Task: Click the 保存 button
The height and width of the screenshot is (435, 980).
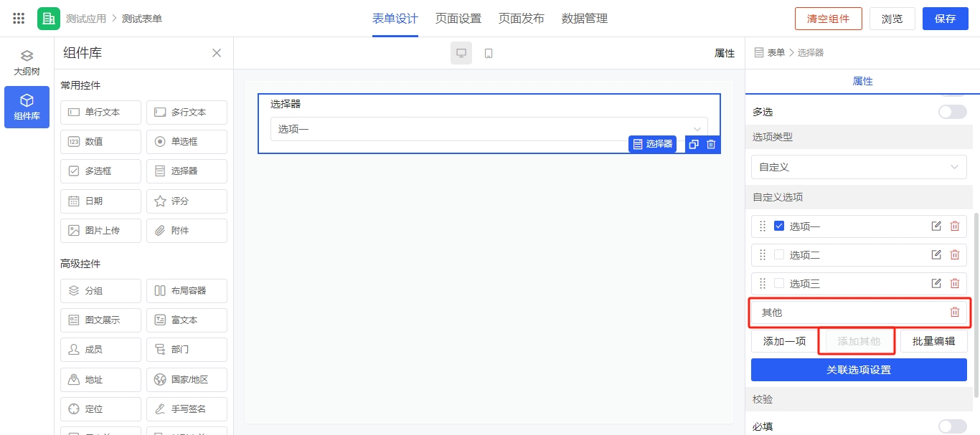Action: [945, 19]
